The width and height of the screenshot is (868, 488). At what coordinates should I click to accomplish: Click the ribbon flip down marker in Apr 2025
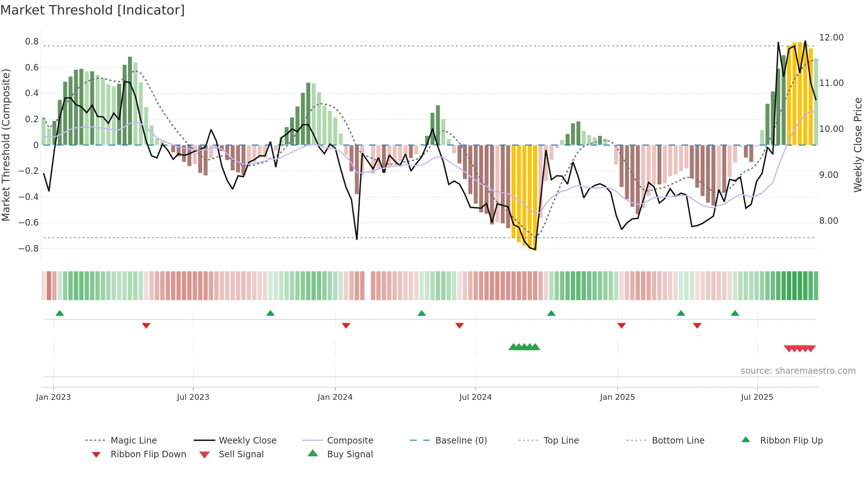click(x=697, y=326)
